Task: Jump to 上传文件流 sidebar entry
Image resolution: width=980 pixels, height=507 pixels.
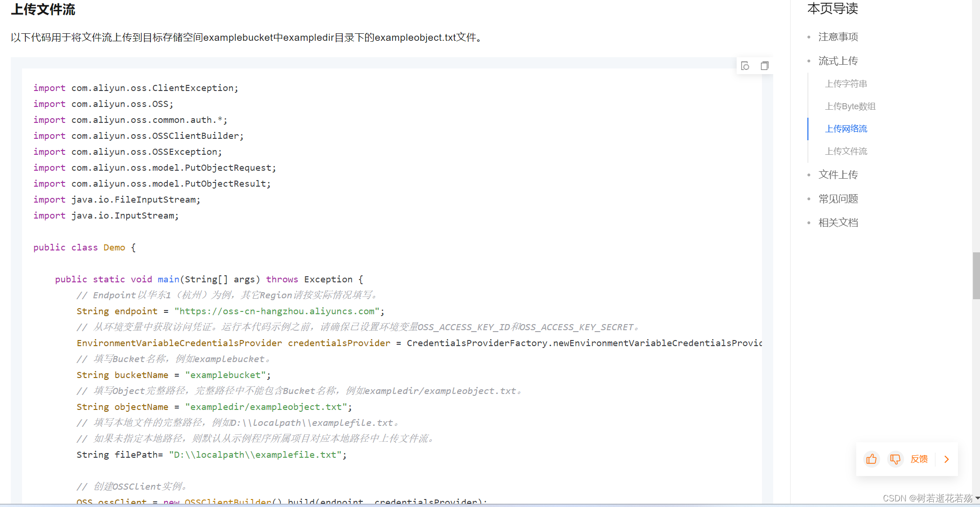Action: tap(846, 151)
